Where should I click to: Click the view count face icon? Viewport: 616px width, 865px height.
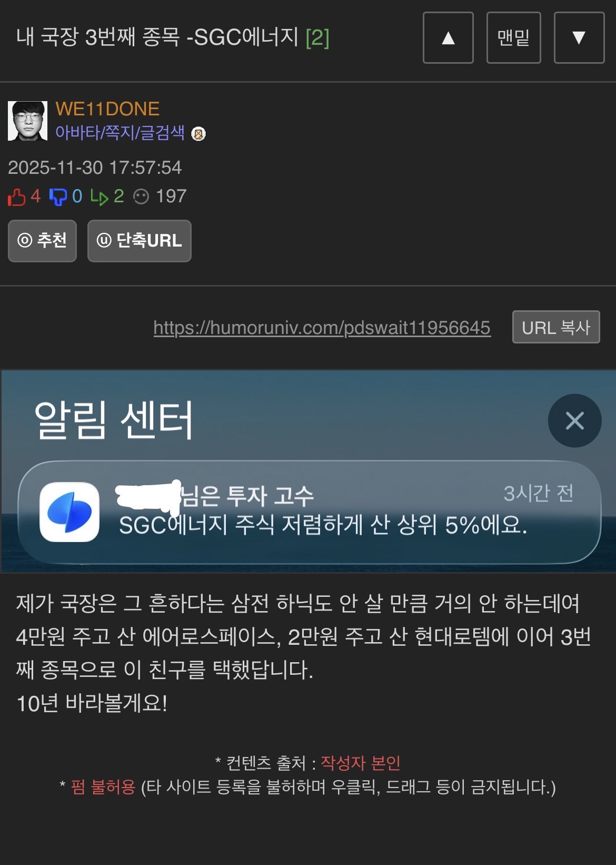[141, 197]
